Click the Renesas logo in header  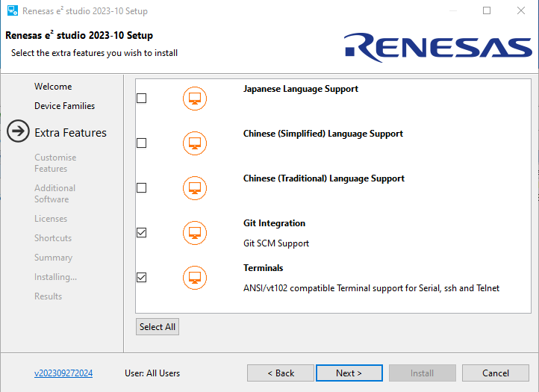click(x=438, y=47)
